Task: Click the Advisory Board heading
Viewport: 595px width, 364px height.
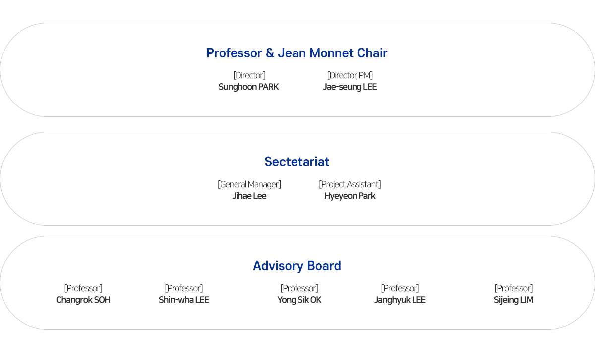Action: 297,266
